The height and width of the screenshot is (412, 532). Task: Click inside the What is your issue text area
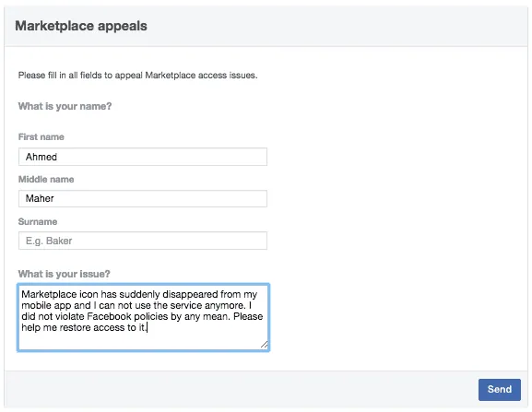pyautogui.click(x=143, y=317)
